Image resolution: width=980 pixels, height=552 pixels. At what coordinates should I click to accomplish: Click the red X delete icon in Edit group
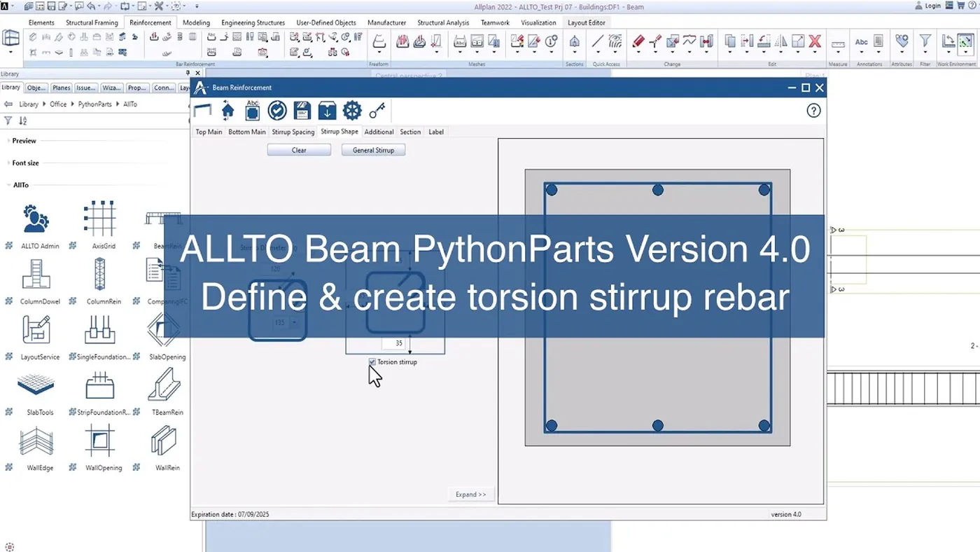point(815,41)
